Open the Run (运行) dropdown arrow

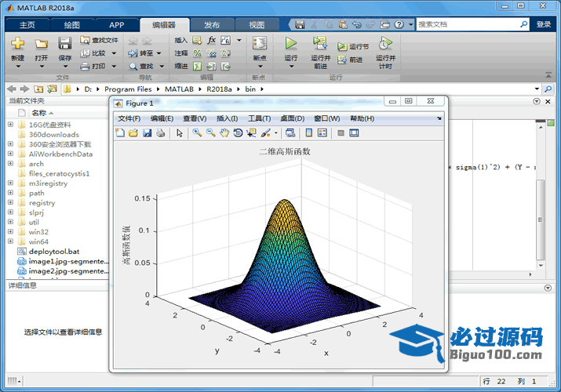[x=291, y=66]
